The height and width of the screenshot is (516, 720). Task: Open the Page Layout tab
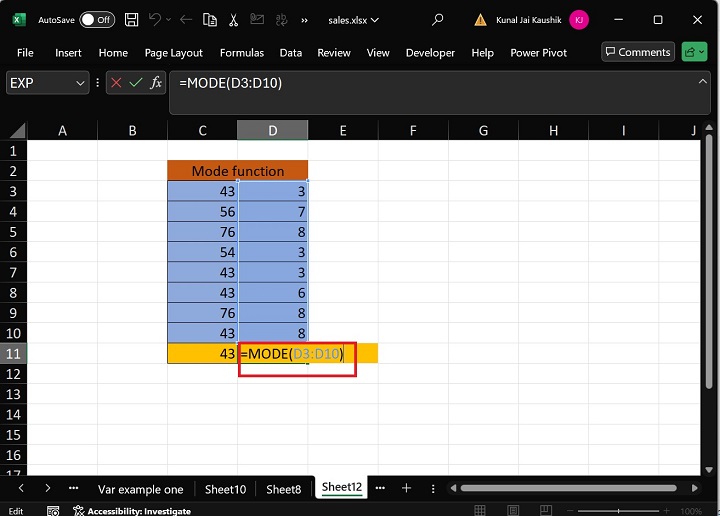[x=174, y=53]
